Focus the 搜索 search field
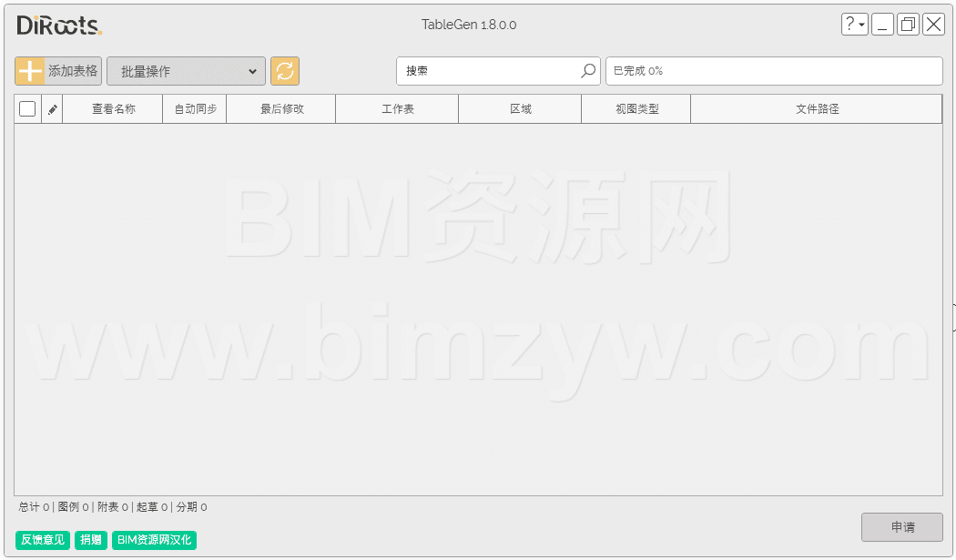This screenshot has height=560, width=956. point(488,71)
